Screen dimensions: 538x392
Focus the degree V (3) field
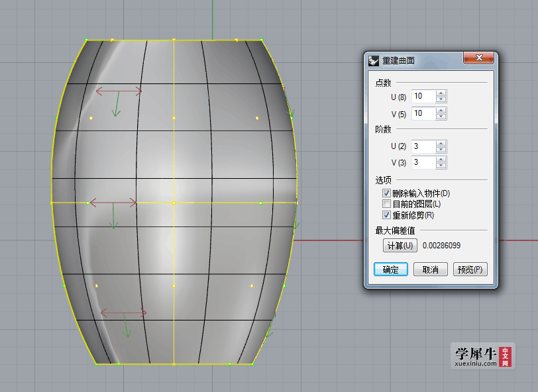tap(424, 163)
